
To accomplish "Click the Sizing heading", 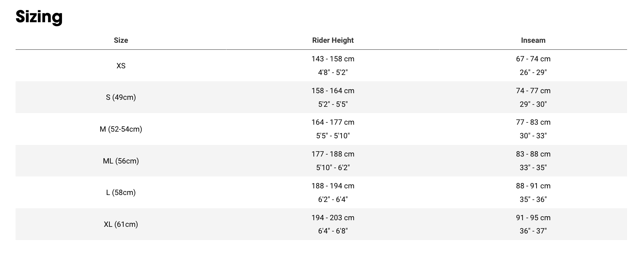I will tap(39, 17).
